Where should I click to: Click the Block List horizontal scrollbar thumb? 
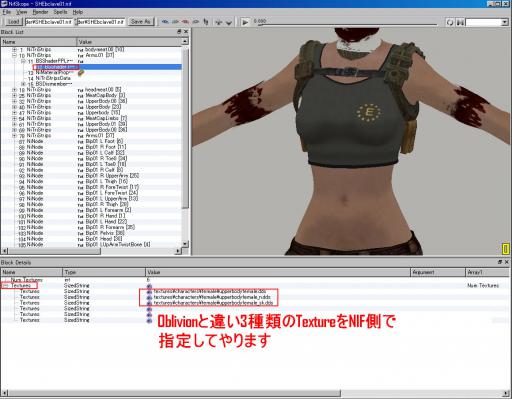[54, 251]
